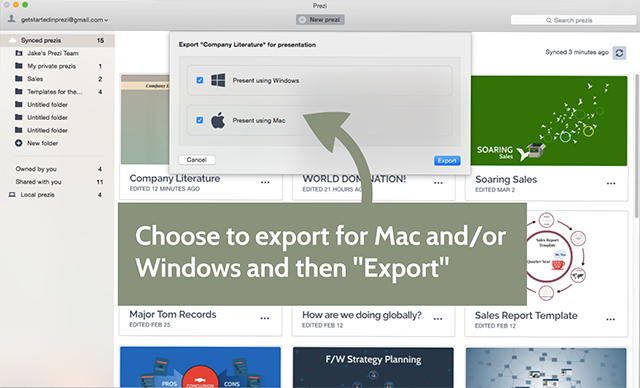This screenshot has width=640, height=388.
Task: Click the prezi list vertical scrollbar
Action: point(637,147)
